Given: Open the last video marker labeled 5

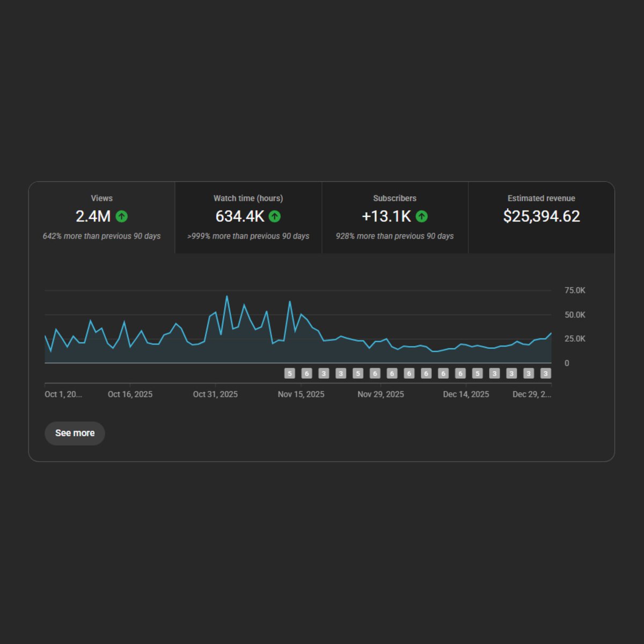Looking at the screenshot, I should pyautogui.click(x=478, y=374).
